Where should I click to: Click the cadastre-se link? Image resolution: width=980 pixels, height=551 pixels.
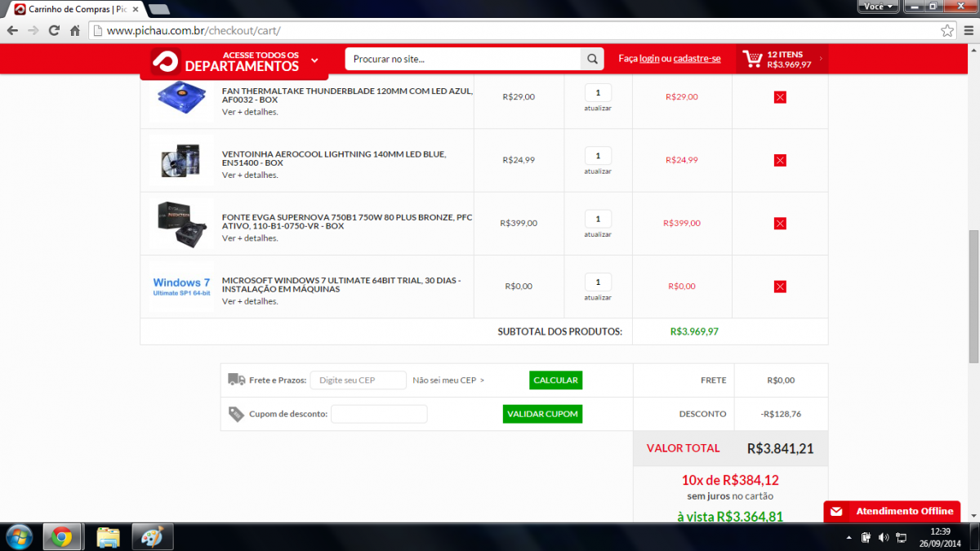pos(697,59)
